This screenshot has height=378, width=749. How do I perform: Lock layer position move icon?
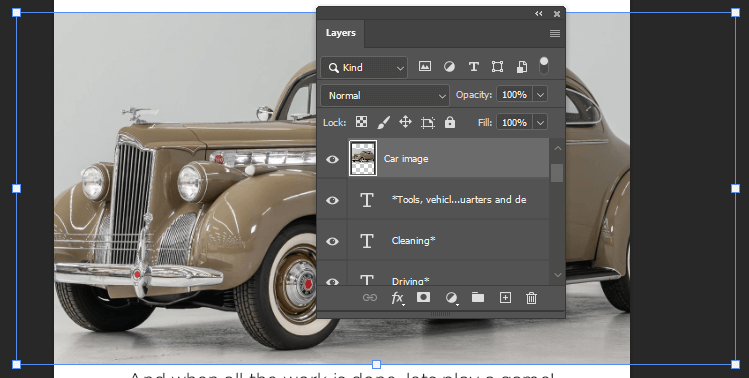pos(405,122)
